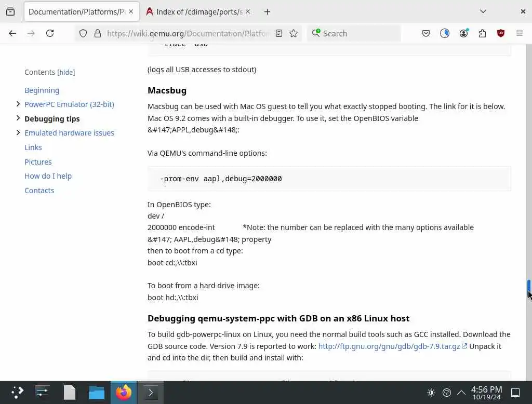
Task: Toggle reader view in address bar
Action: 279,33
